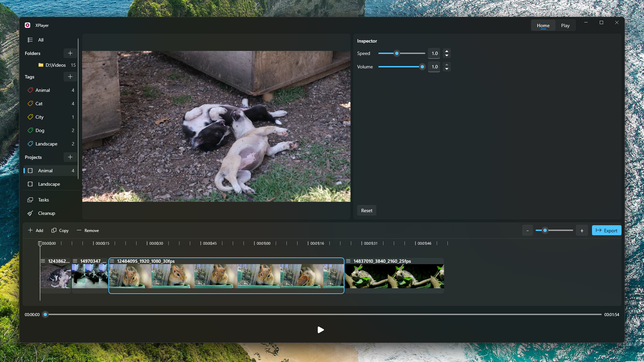Select the Home tab
Viewport: 644px width, 362px height.
(543, 26)
